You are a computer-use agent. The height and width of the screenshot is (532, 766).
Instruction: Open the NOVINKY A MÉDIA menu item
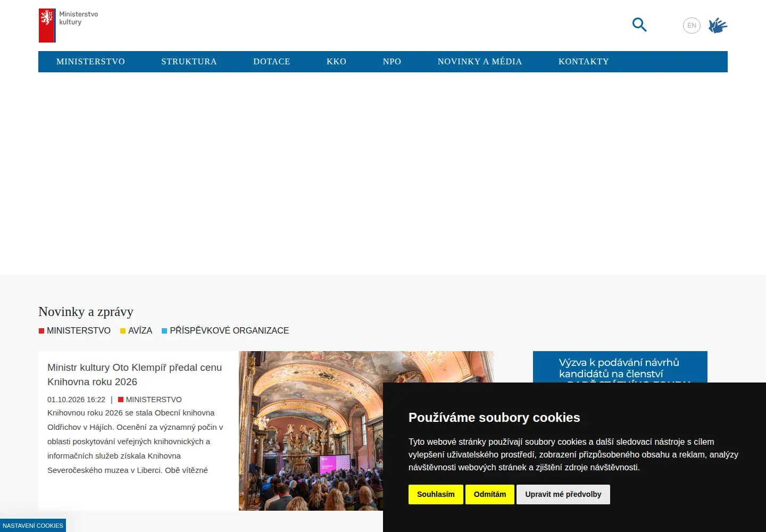[480, 62]
